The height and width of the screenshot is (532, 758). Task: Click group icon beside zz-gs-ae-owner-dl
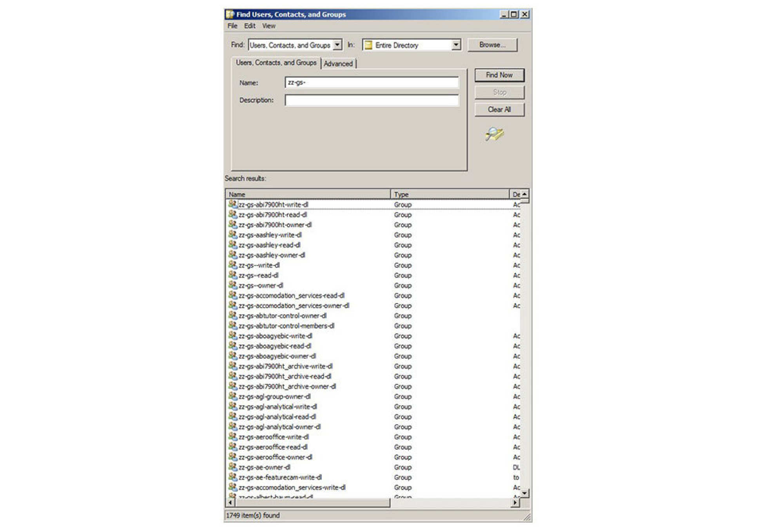pyautogui.click(x=232, y=467)
